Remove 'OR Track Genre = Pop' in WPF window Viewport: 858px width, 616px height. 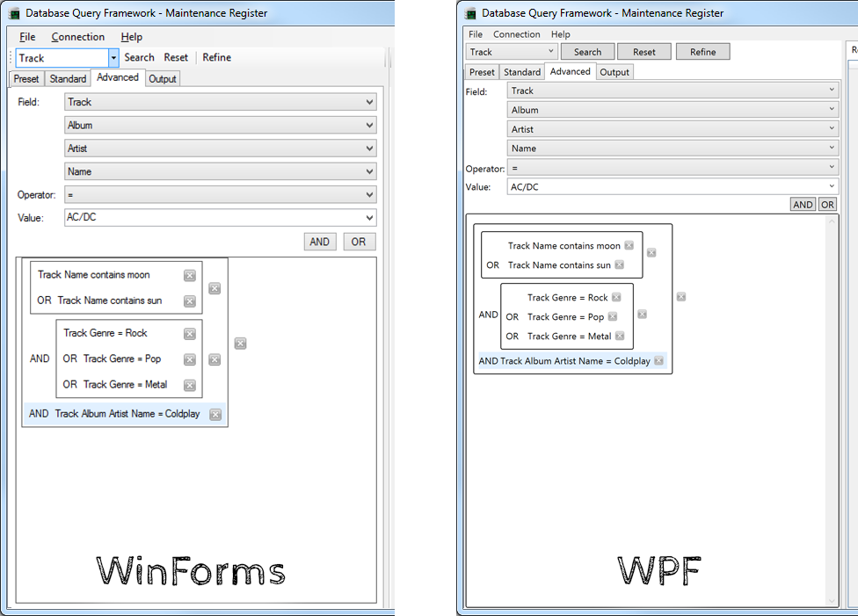coord(613,316)
